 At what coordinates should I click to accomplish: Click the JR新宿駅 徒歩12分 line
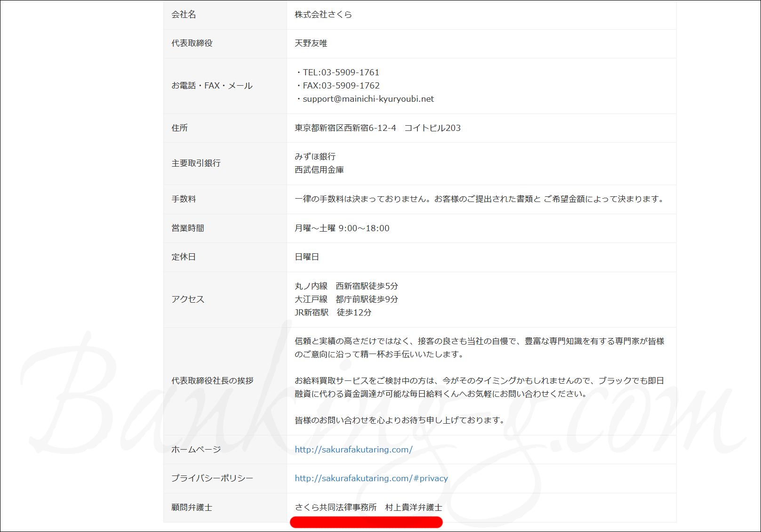[x=333, y=313]
